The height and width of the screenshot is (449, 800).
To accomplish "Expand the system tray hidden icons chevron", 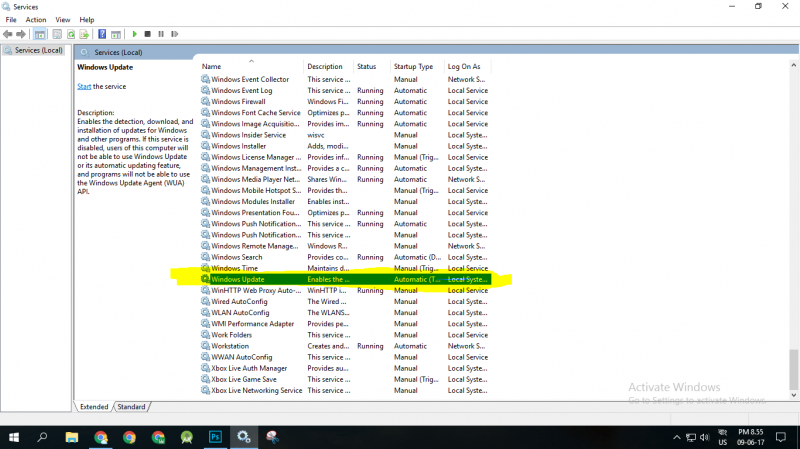I will coord(677,437).
